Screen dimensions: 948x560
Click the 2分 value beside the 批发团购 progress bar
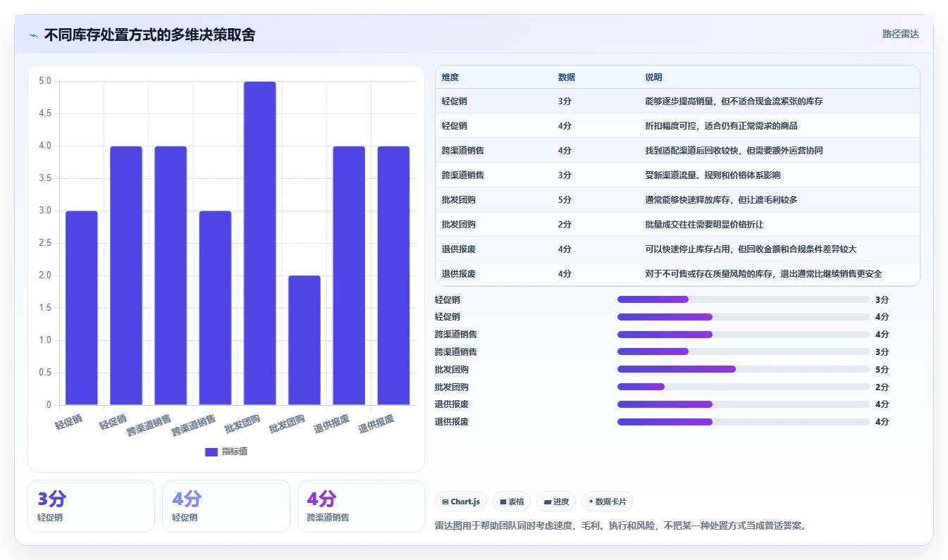point(882,387)
